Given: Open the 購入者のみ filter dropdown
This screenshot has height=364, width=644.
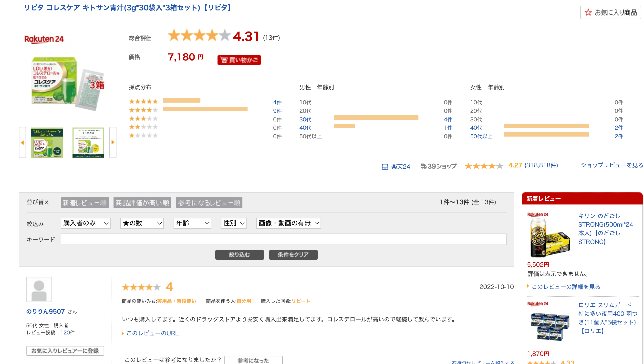Looking at the screenshot, I should [x=85, y=223].
